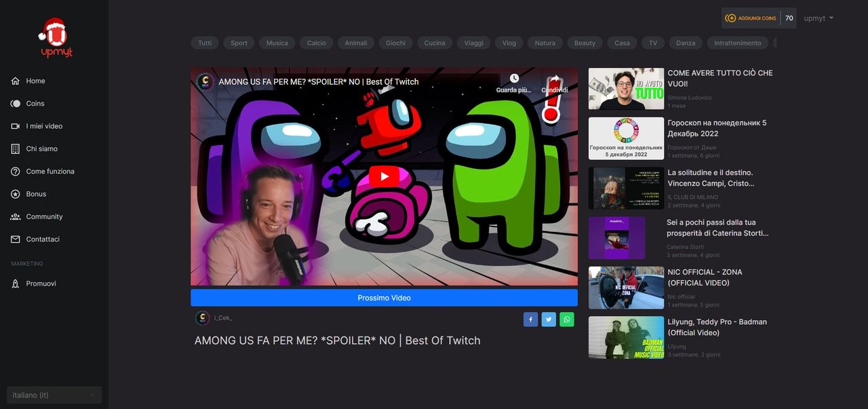Open Community from the people icon

coord(15,216)
